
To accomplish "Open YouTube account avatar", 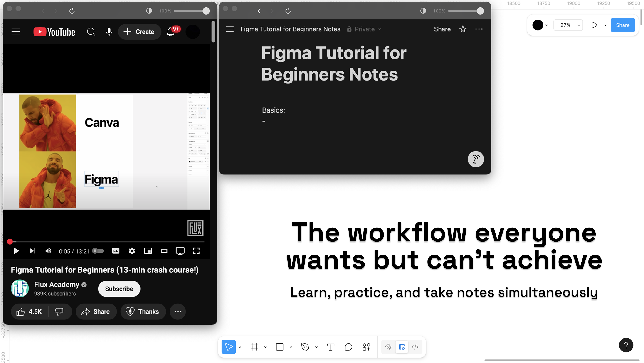I will 192,32.
